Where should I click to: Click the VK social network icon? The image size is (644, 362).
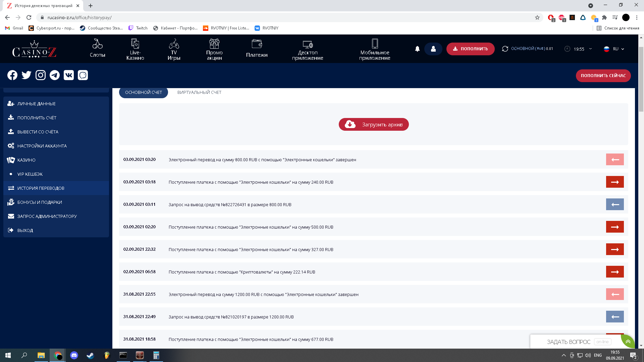tap(69, 75)
